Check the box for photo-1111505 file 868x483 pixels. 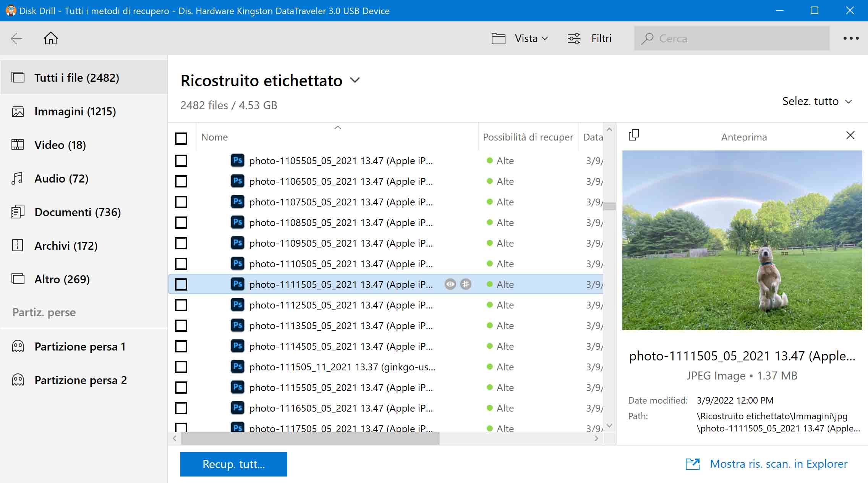tap(181, 284)
